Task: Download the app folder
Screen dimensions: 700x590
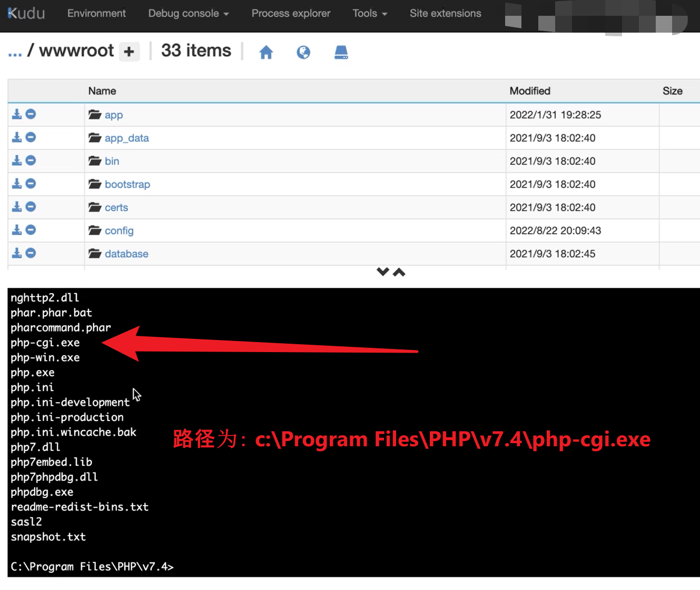Action: [17, 114]
